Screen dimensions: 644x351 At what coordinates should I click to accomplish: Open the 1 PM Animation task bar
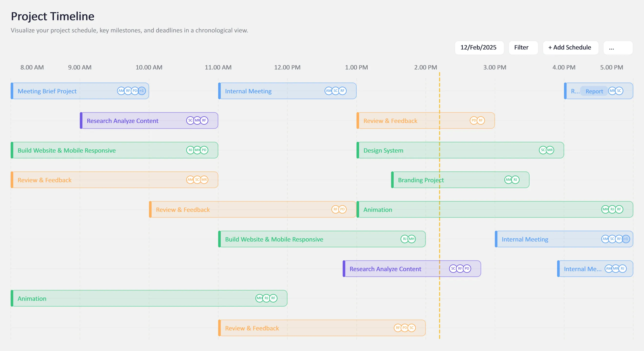click(x=495, y=209)
